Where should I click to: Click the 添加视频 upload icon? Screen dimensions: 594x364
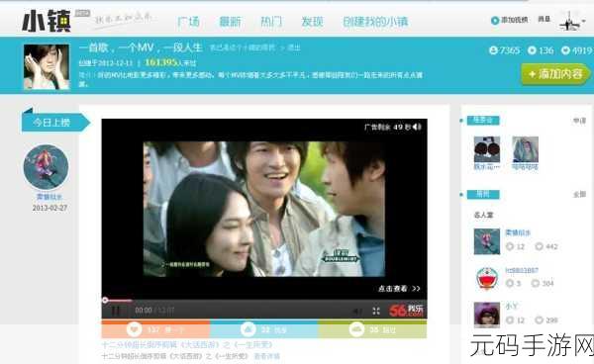(x=495, y=20)
